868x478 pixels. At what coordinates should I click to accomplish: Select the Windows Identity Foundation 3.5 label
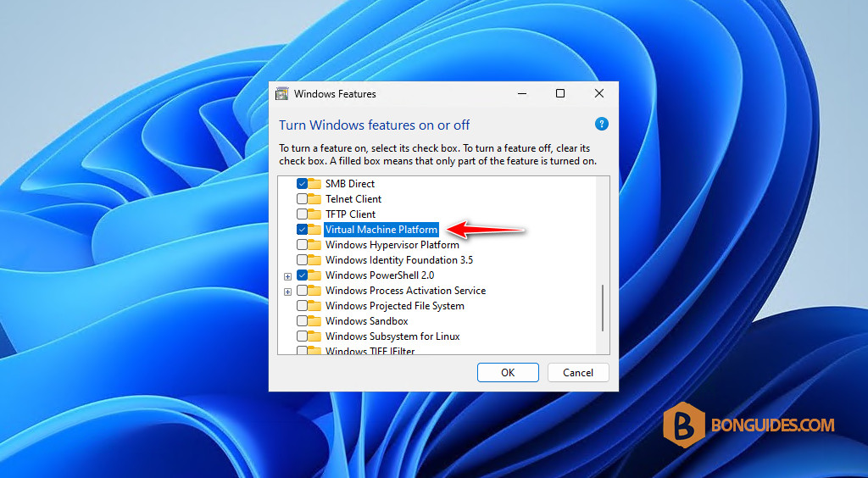click(x=399, y=260)
